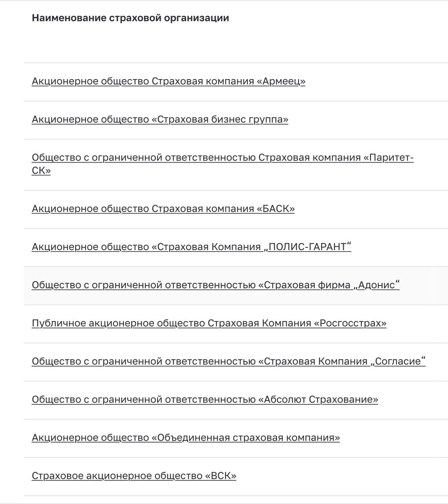
Task: Open the «Страховая бизнес группа» link
Action: coord(160,120)
